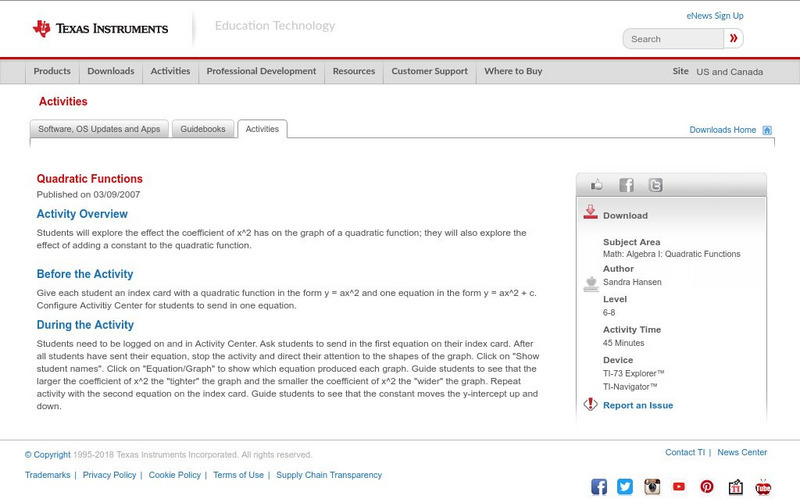This screenshot has width=800, height=499.
Task: Click the Downloads Home house icon
Action: pyautogui.click(x=767, y=130)
